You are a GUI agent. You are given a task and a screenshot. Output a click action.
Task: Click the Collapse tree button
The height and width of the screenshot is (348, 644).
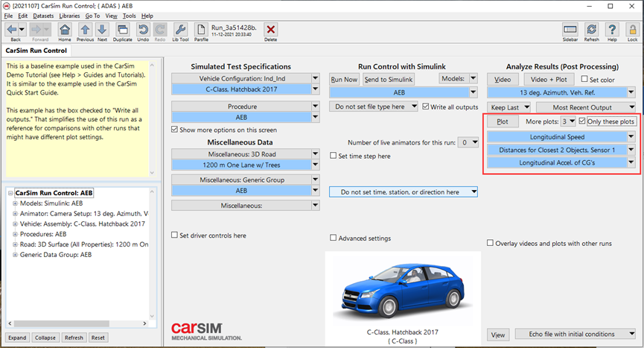pos(45,338)
